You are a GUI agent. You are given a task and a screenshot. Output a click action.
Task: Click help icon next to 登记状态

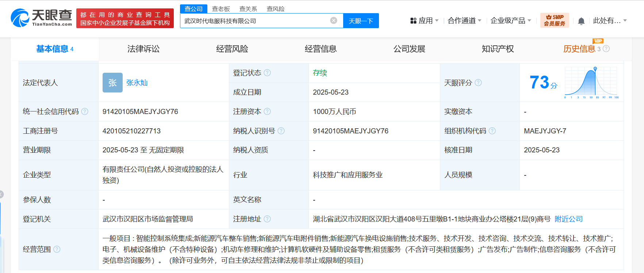267,73
